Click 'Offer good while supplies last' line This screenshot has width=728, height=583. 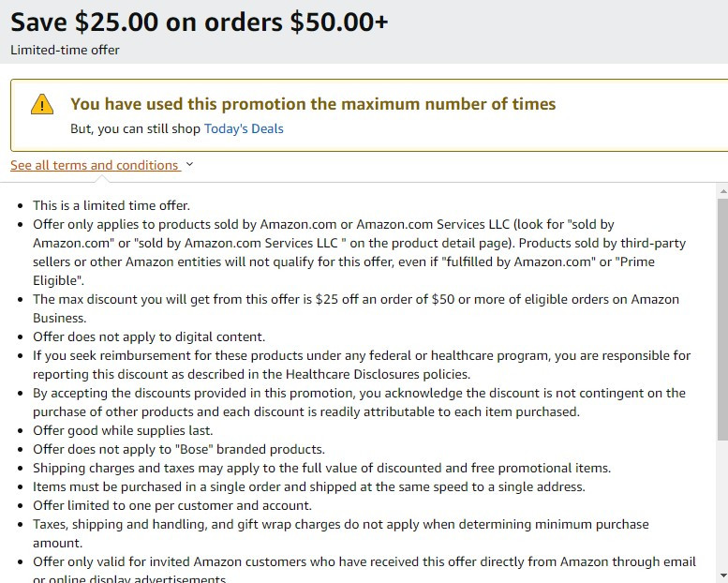pyautogui.click(x=123, y=430)
